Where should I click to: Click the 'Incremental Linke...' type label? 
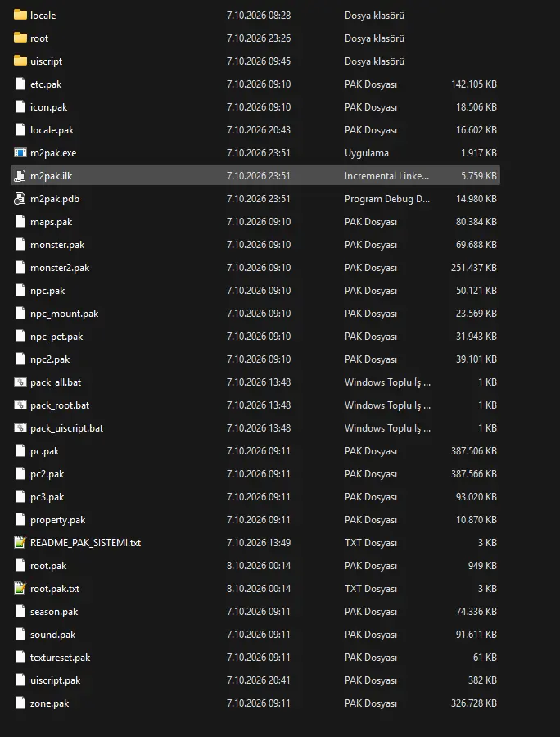click(x=386, y=176)
